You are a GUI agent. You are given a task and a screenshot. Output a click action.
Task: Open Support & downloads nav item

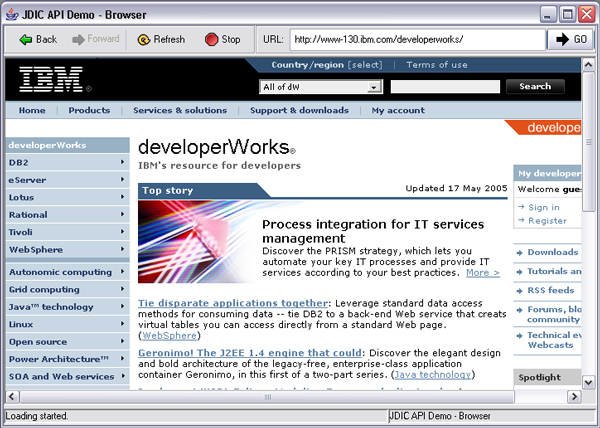(x=299, y=110)
